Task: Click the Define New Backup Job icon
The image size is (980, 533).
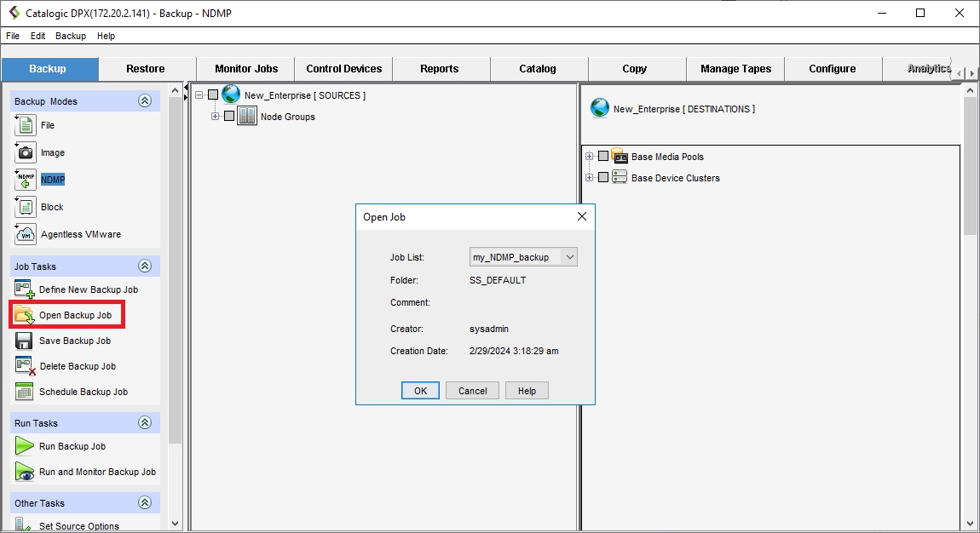Action: [x=25, y=289]
